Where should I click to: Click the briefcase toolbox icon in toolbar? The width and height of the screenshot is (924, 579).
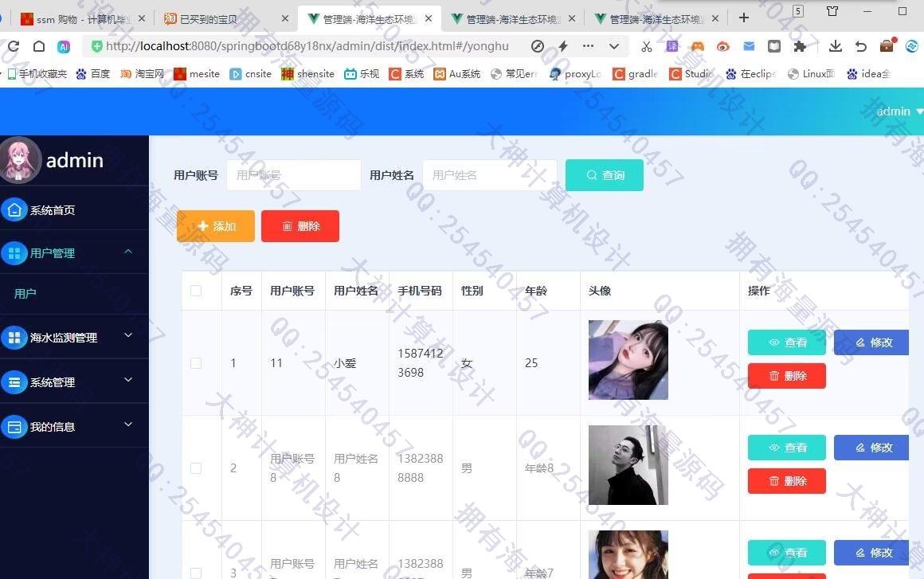[887, 45]
